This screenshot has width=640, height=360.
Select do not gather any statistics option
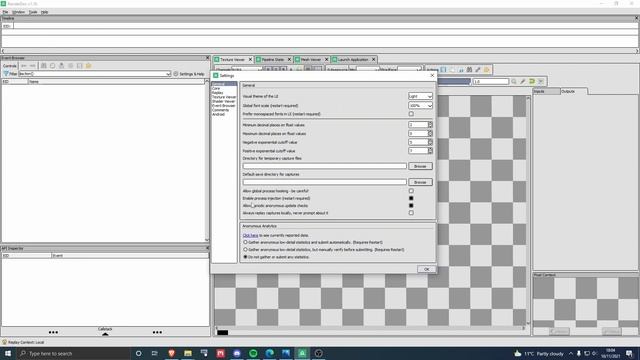[245, 257]
